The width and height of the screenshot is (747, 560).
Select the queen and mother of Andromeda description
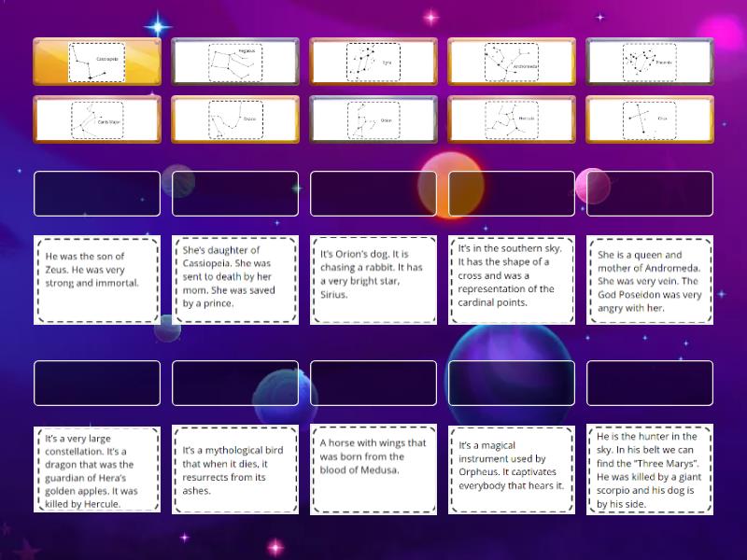click(650, 280)
